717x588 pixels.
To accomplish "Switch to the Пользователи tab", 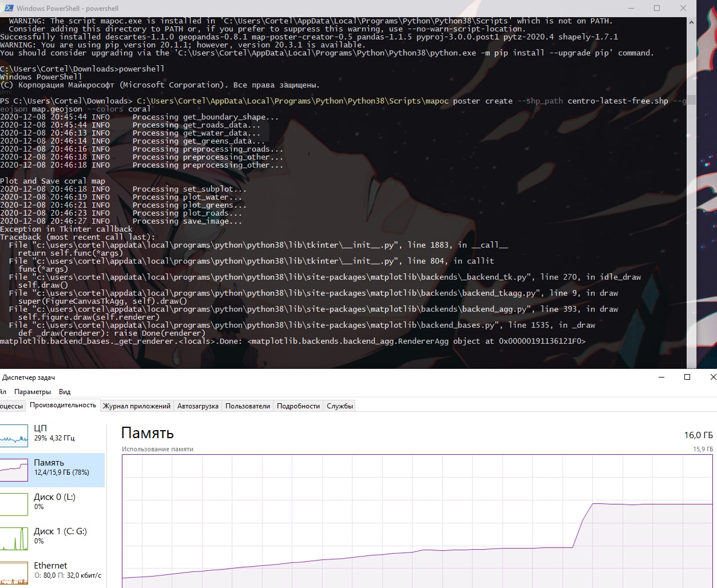I will coord(248,406).
